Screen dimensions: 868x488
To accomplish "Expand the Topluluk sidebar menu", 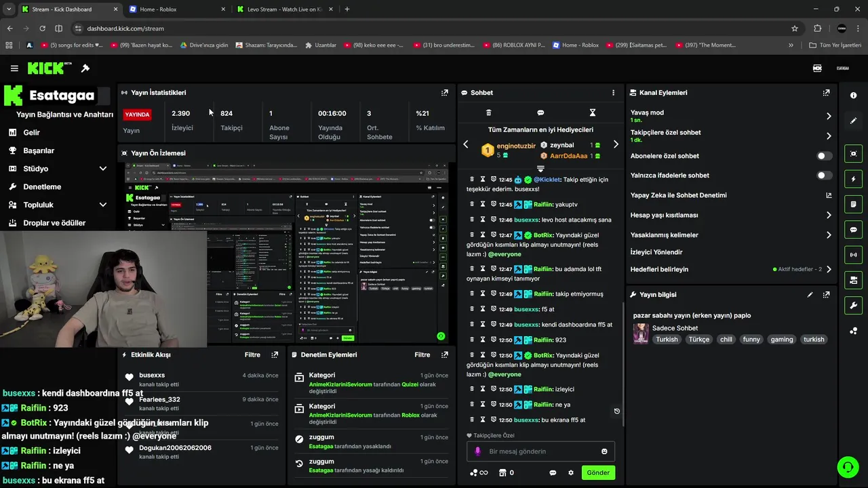I will (103, 205).
